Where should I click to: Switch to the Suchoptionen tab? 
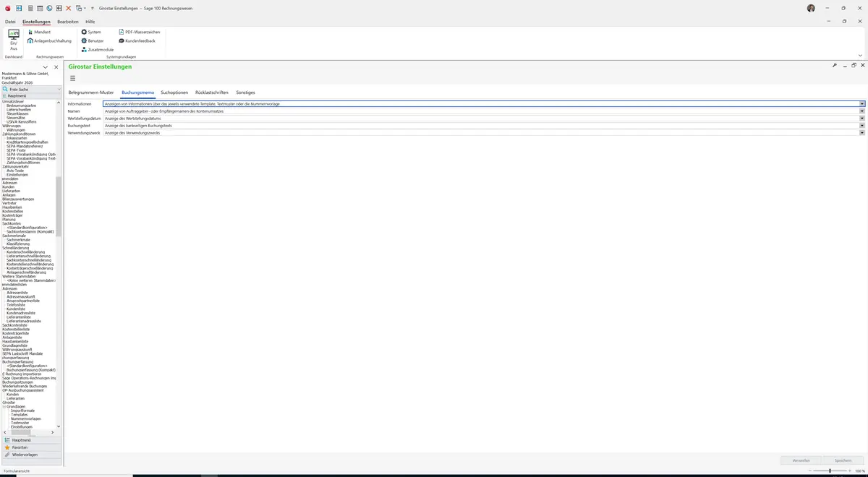174,93
